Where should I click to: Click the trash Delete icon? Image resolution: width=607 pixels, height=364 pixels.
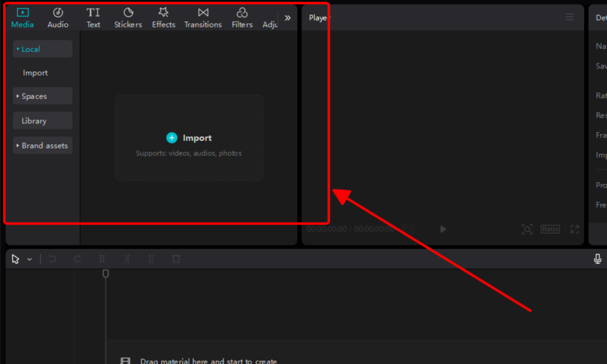[176, 259]
